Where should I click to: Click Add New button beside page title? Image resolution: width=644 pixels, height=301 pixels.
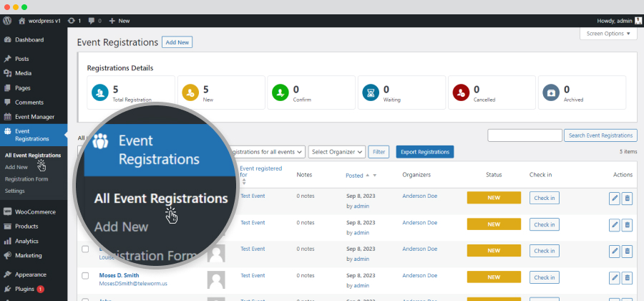[177, 42]
